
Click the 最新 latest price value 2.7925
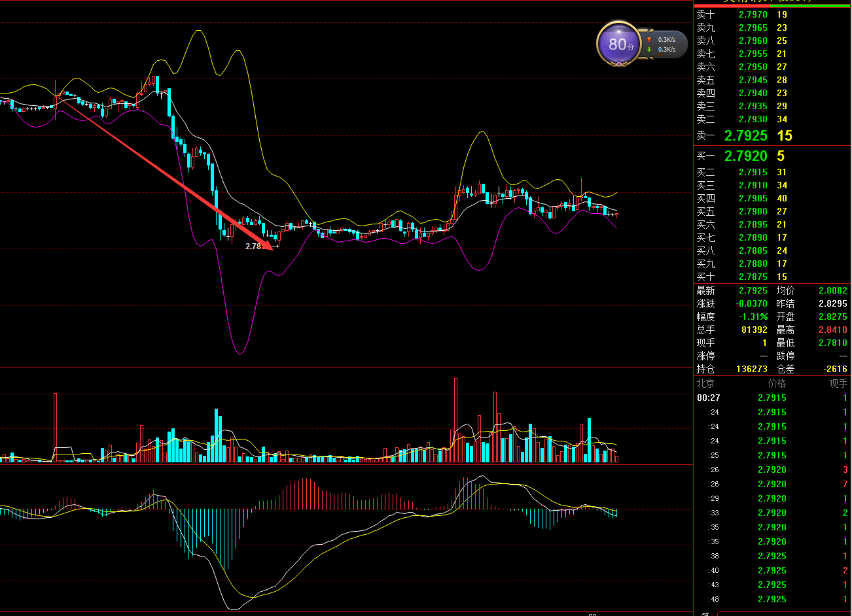pos(753,290)
